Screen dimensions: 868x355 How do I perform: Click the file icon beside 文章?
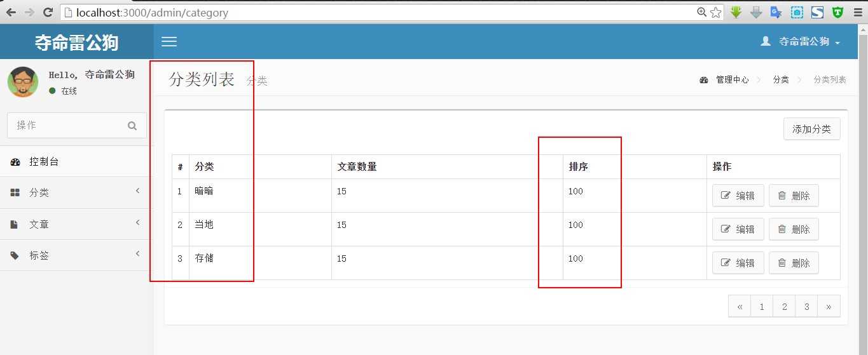[x=15, y=225]
